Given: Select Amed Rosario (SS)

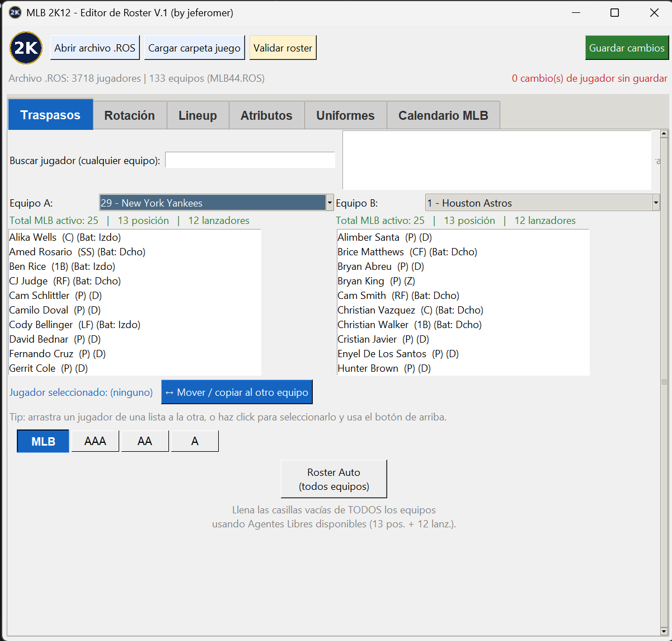Looking at the screenshot, I should tap(135, 252).
